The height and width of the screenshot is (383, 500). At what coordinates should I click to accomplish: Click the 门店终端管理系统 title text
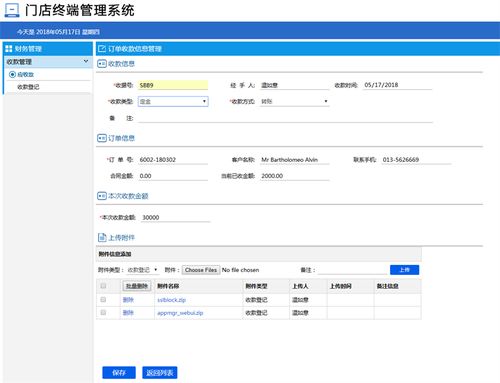coord(80,10)
